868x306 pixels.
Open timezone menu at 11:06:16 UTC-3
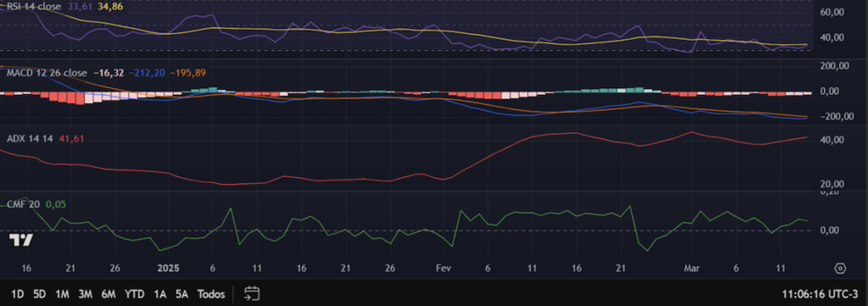point(821,294)
